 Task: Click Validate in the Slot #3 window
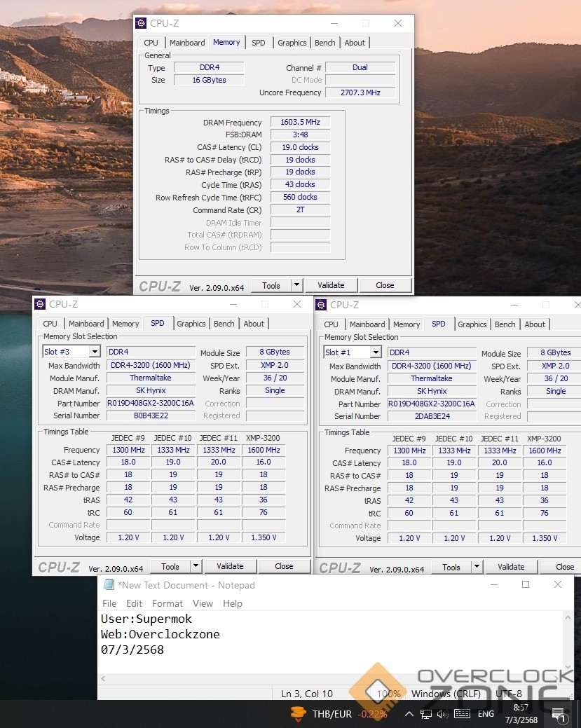(230, 566)
